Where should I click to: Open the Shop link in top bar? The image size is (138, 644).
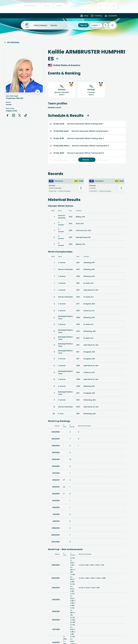pos(84,16)
